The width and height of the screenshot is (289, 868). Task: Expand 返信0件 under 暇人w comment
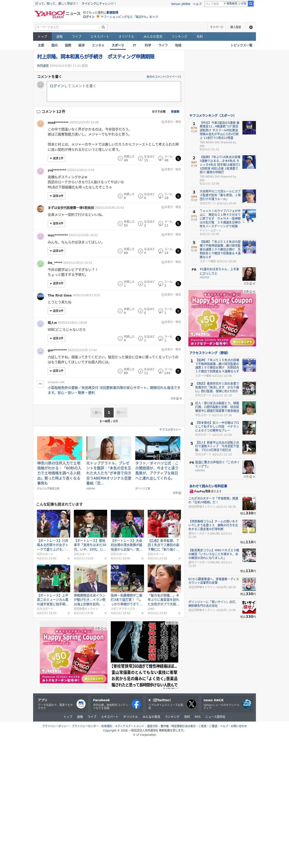click(56, 339)
